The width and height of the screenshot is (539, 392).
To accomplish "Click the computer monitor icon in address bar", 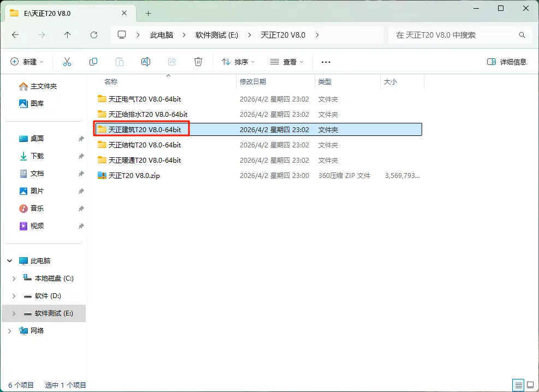I will pyautogui.click(x=122, y=35).
